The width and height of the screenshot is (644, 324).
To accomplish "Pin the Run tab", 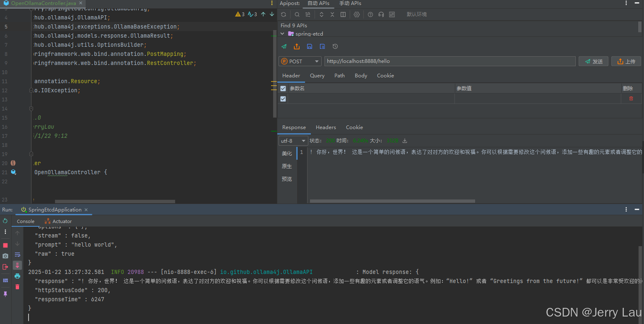I will click(5, 294).
